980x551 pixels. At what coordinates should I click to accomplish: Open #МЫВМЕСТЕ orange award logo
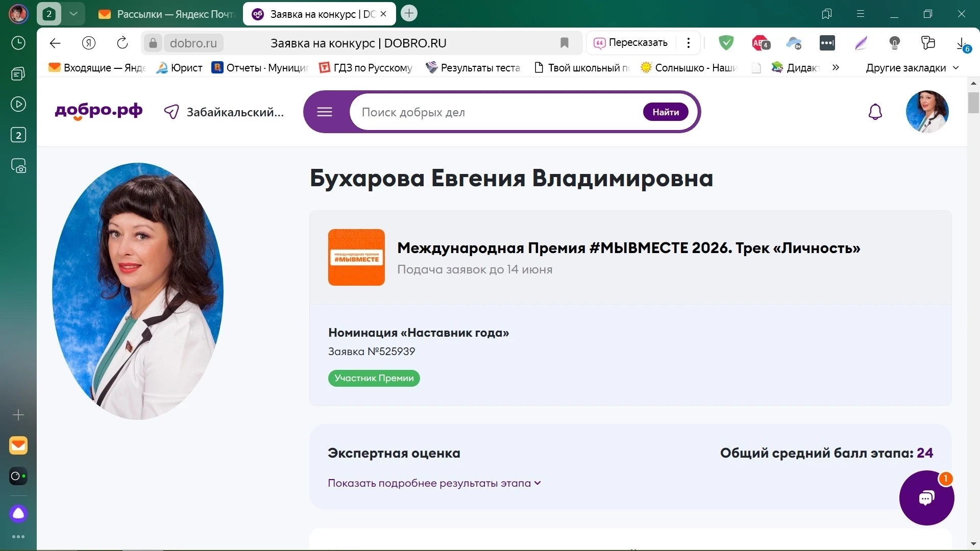pyautogui.click(x=356, y=257)
